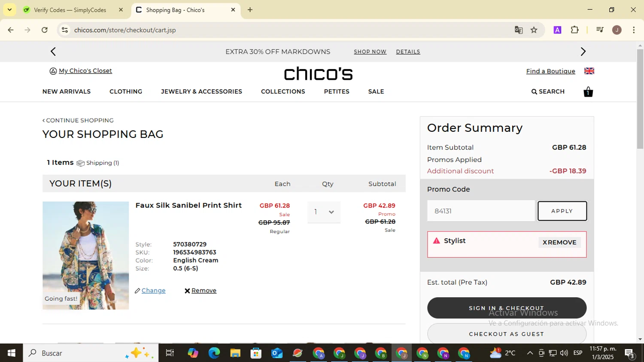
Task: Click the Search magnifier in the navigation
Action: pos(534,91)
